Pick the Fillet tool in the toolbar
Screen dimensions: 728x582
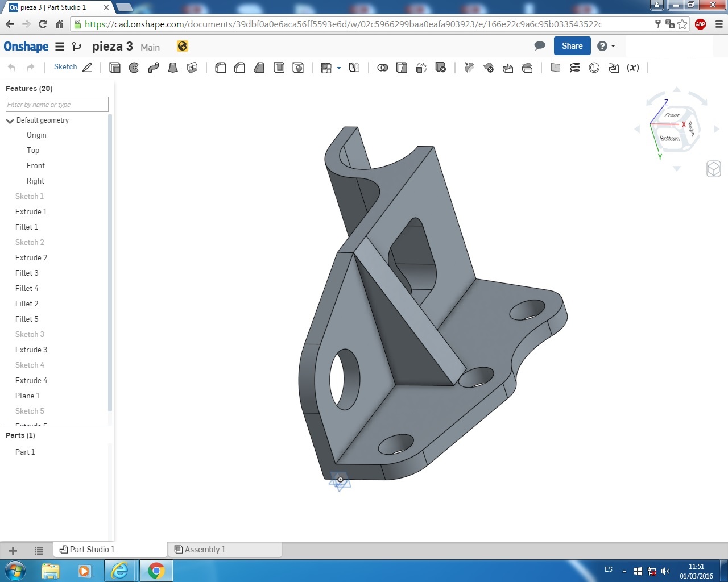221,68
